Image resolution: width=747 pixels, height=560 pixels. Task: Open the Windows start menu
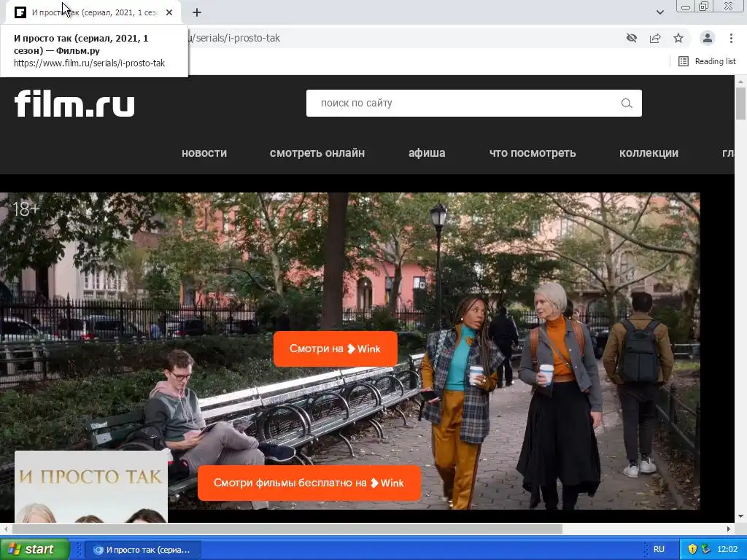(x=34, y=549)
